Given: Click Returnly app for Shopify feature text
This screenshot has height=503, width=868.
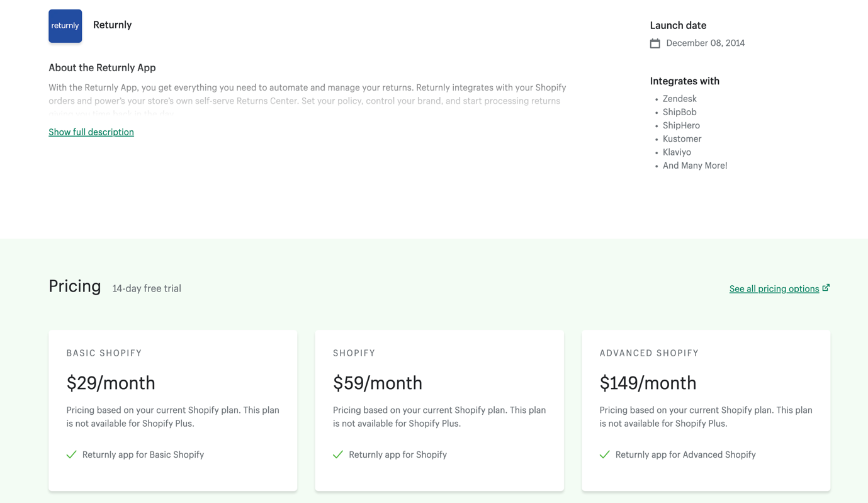Looking at the screenshot, I should [x=398, y=455].
